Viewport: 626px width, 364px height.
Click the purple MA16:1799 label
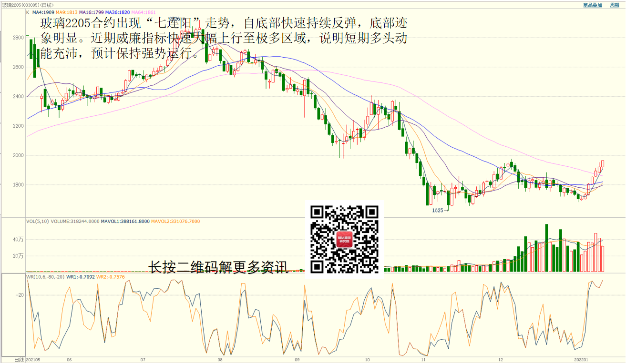point(92,11)
